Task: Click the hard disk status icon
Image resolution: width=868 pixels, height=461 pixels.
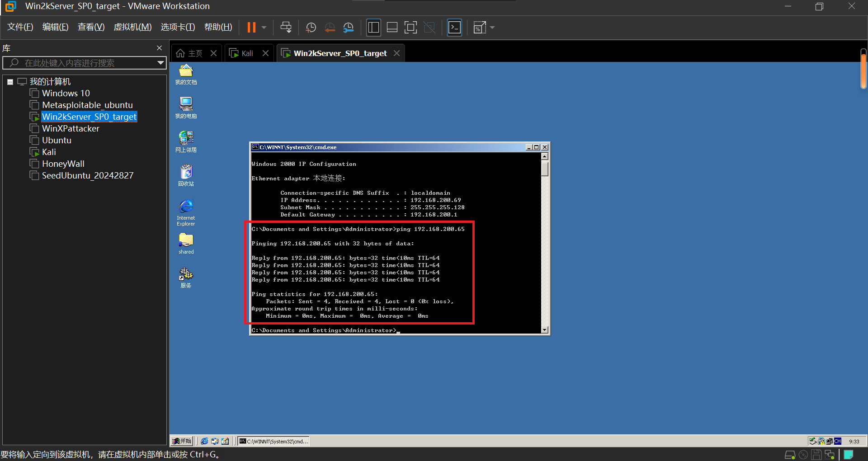Action: coord(790,455)
